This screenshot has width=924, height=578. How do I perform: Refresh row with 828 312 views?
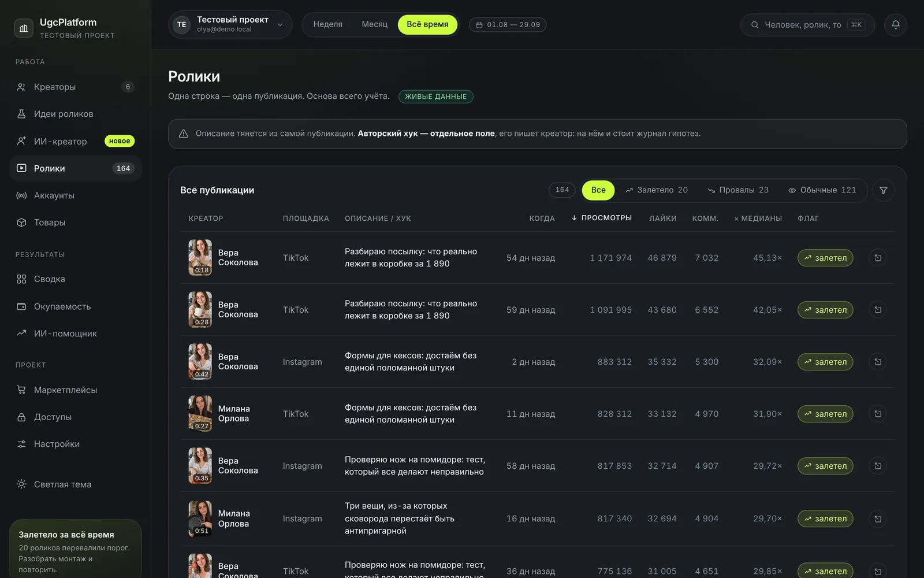(x=878, y=414)
